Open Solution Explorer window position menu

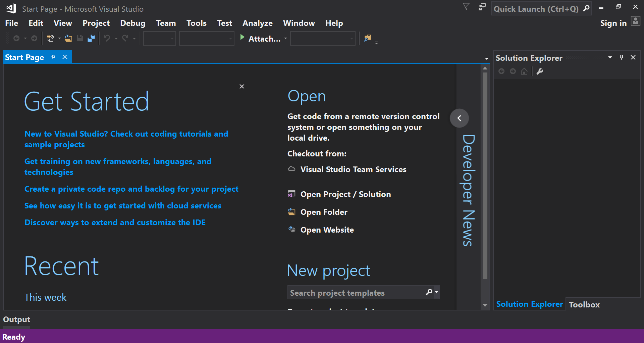point(610,57)
